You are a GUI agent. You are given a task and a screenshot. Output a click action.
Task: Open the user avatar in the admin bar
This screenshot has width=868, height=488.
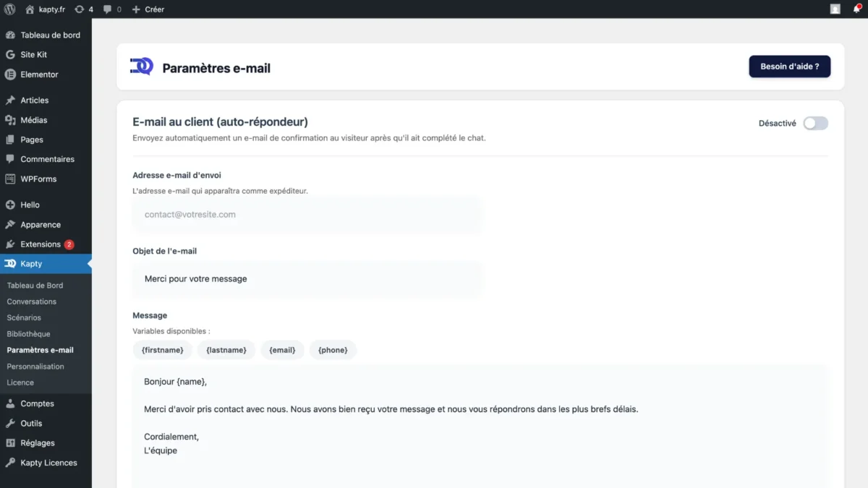tap(835, 9)
